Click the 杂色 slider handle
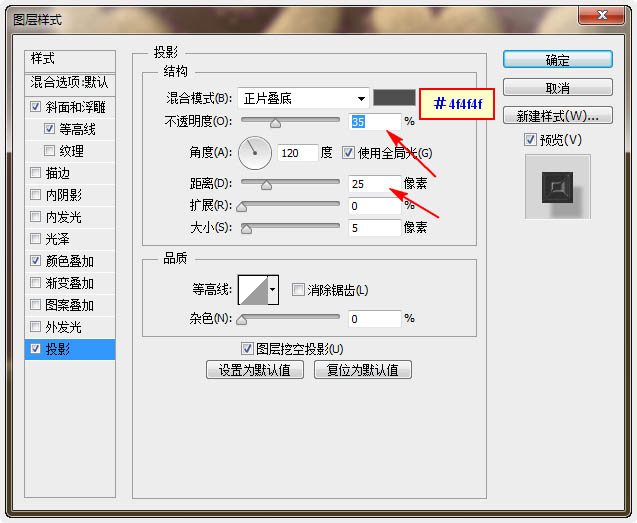637x523 pixels. click(242, 320)
